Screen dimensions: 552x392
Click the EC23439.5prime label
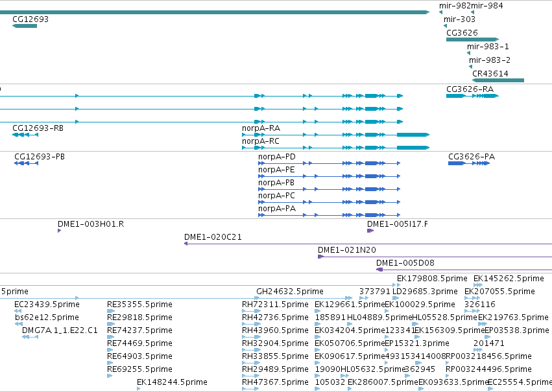click(47, 305)
